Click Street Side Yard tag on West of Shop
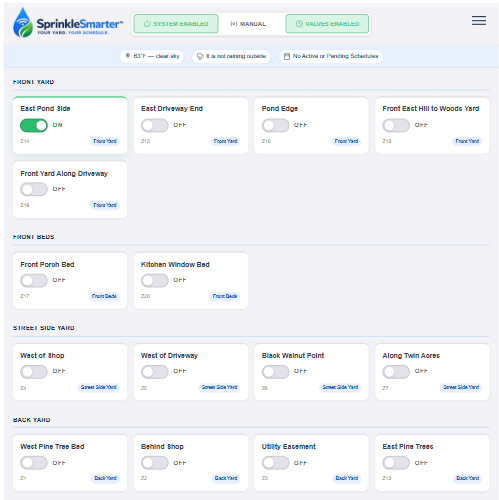 pyautogui.click(x=98, y=387)
